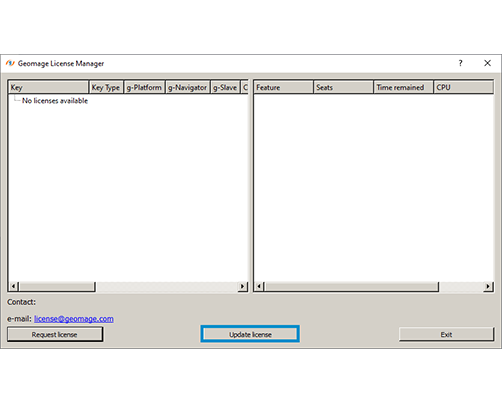Click the Feature column header
Viewport: 502px width, 403px height.
point(283,87)
